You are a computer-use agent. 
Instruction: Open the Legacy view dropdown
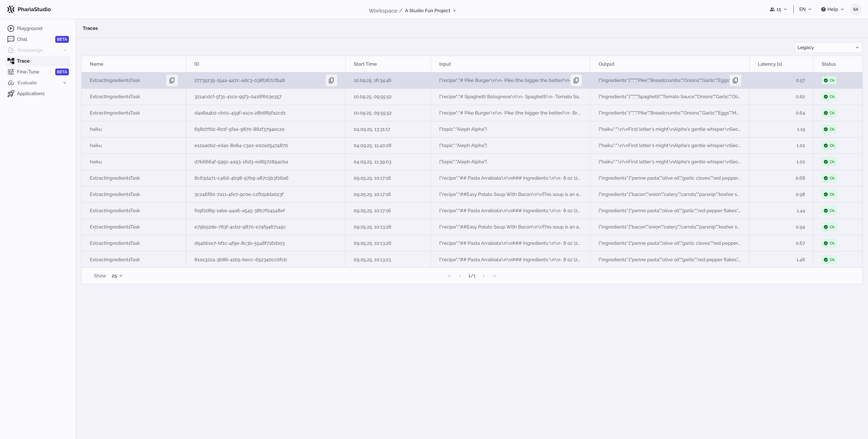pyautogui.click(x=828, y=47)
